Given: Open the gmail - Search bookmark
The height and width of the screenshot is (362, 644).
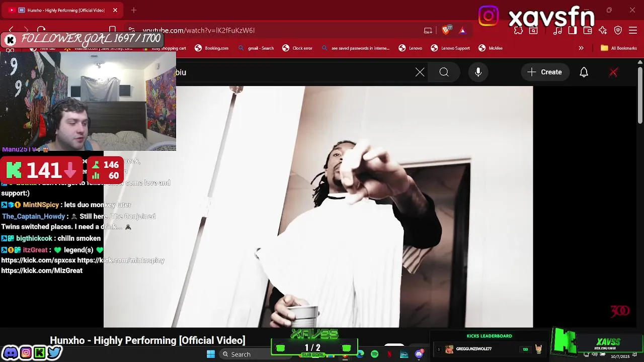Looking at the screenshot, I should pos(256,48).
